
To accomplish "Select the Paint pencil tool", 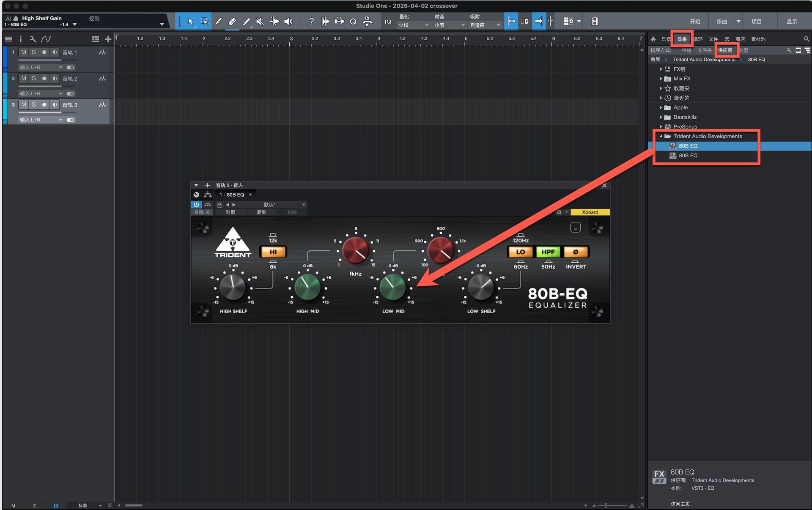I will pos(246,22).
